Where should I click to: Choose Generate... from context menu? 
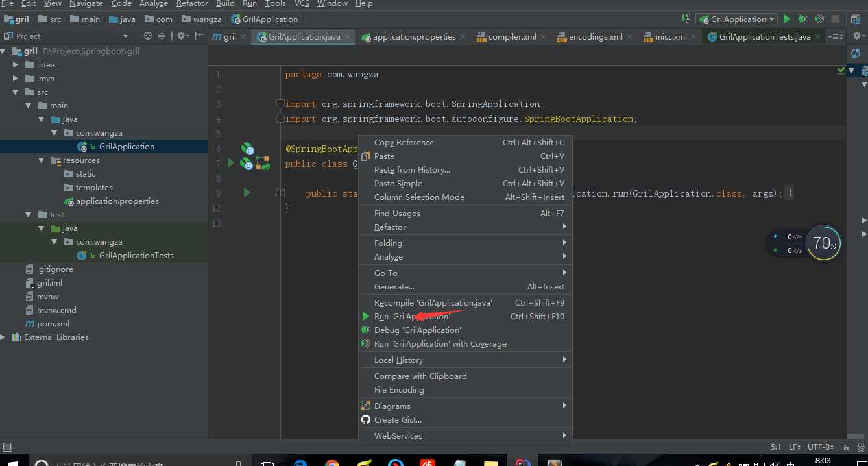point(465,286)
